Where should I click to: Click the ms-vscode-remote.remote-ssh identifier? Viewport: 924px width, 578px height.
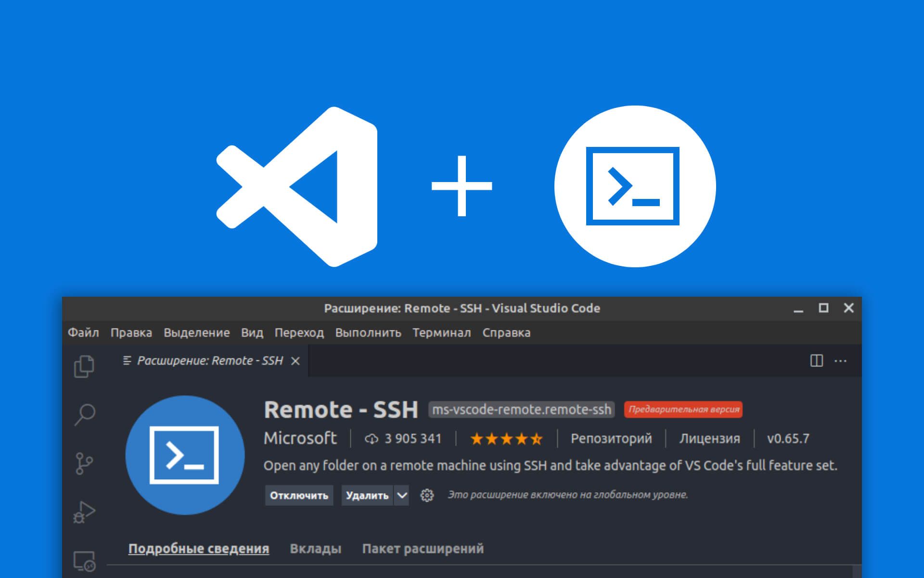(x=521, y=409)
